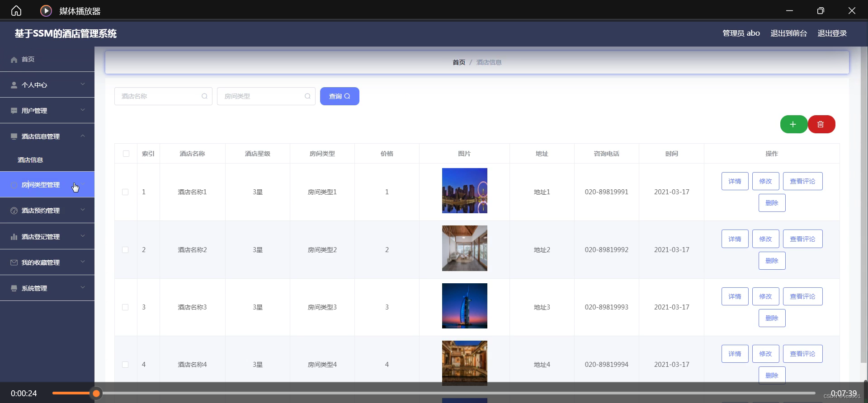Image resolution: width=868 pixels, height=403 pixels.
Task: Open the 首页 sidebar menu item
Action: point(47,59)
